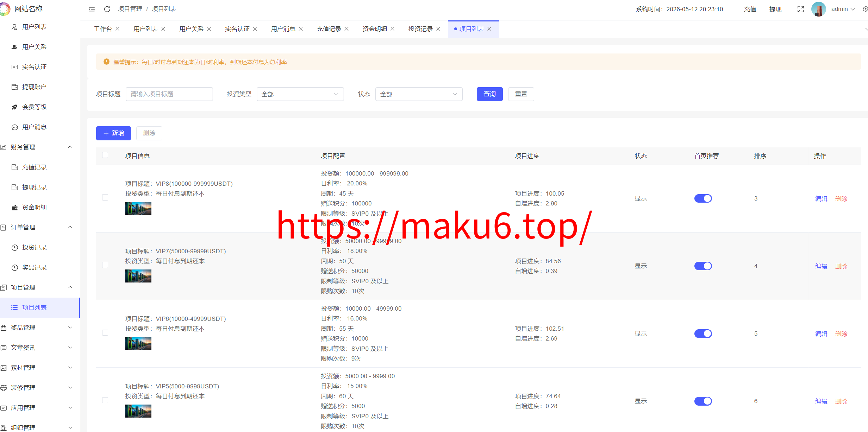Open 投资记录 in the sidebar
Viewport: 868px width, 432px height.
pos(34,247)
